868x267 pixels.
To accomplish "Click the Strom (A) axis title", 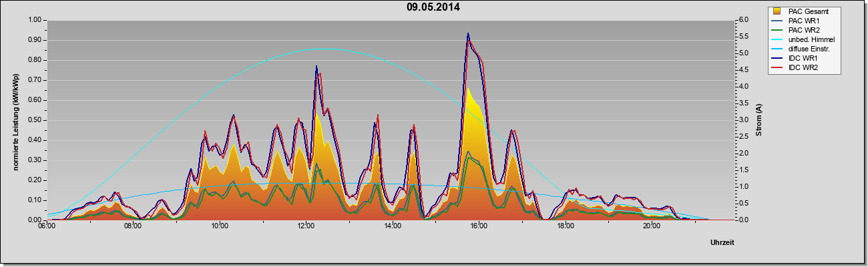I will (x=759, y=120).
